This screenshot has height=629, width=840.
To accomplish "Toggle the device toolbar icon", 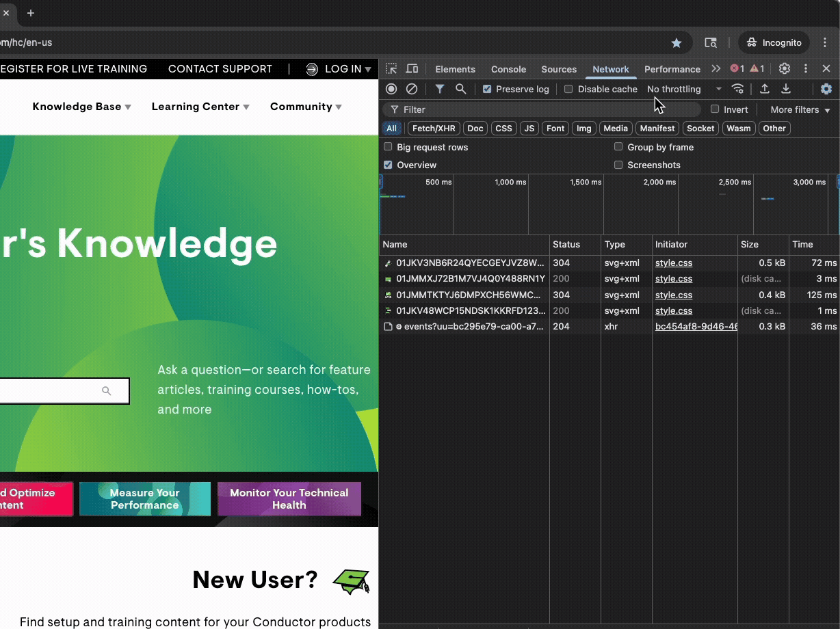I will click(x=412, y=69).
